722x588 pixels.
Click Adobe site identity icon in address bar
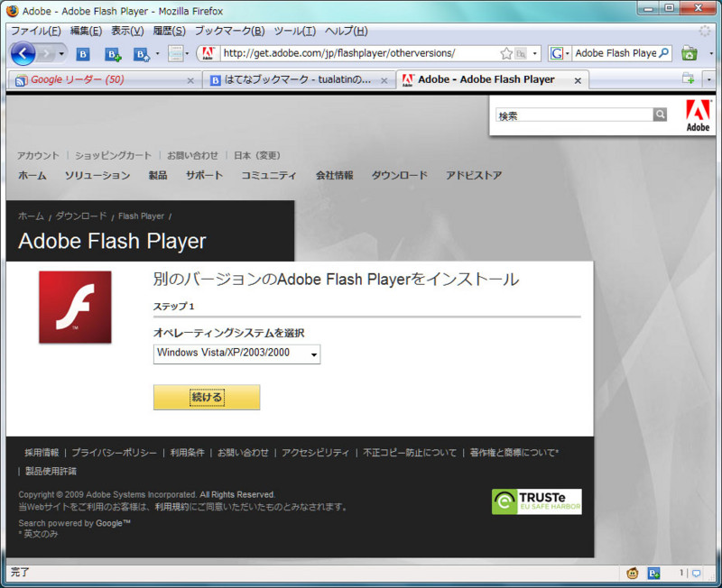208,53
